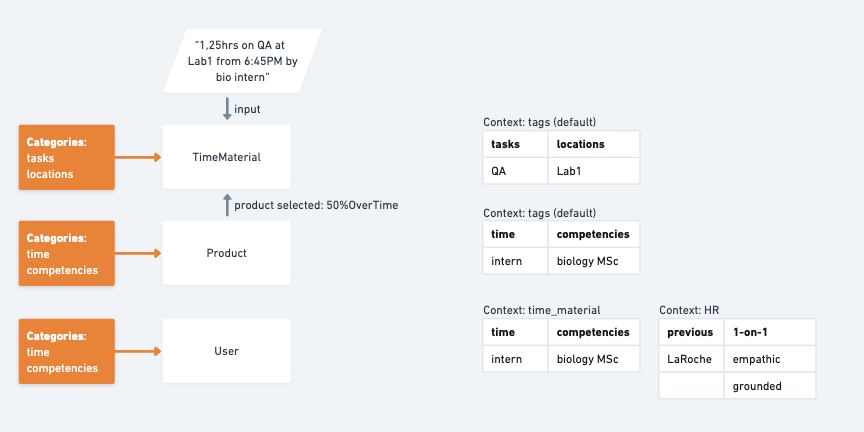Select the LaRoche cell in HR table
This screenshot has height=432, width=864.
[692, 359]
